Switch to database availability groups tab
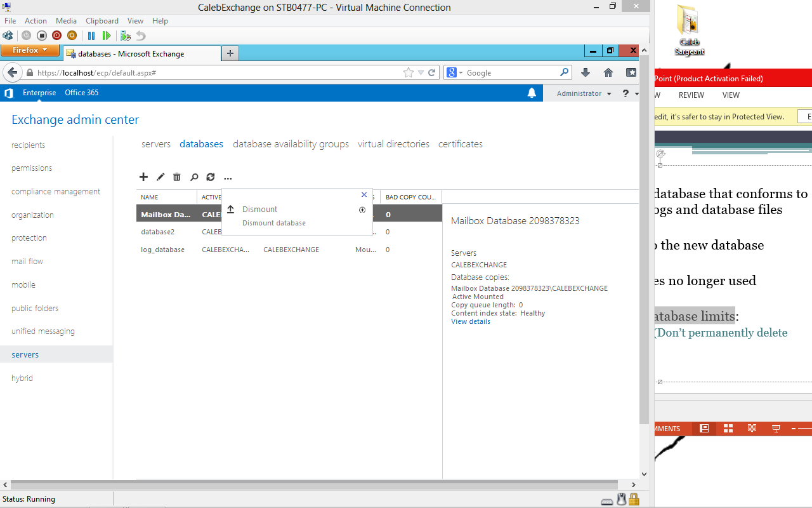The height and width of the screenshot is (508, 812). 291,144
